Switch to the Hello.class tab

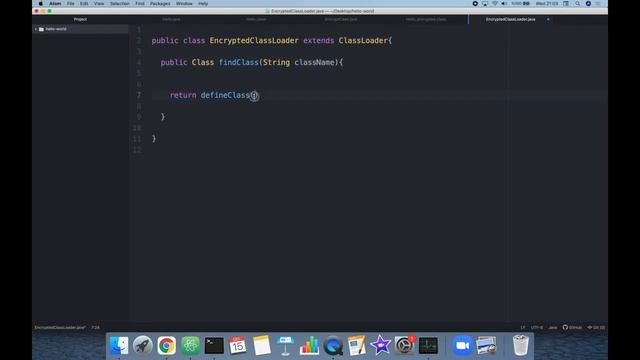256,19
